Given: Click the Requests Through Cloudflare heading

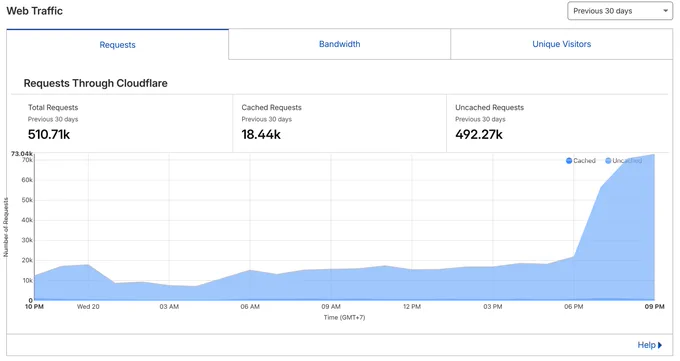Looking at the screenshot, I should (x=95, y=83).
